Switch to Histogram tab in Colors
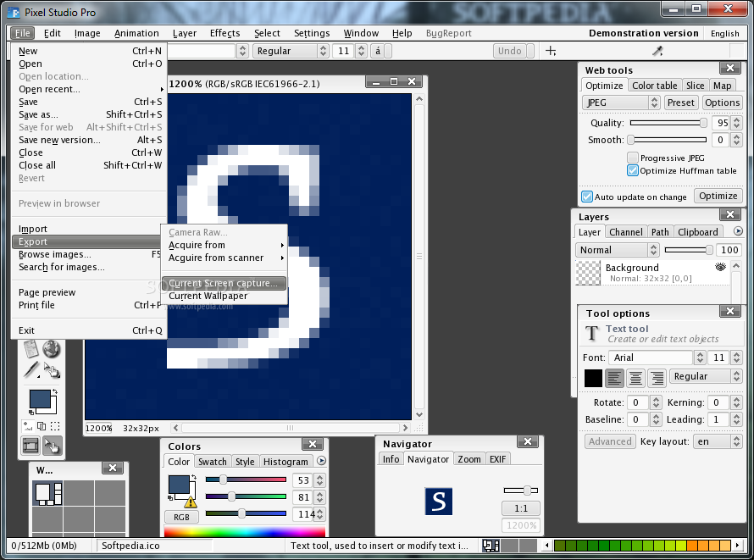 coord(286,462)
